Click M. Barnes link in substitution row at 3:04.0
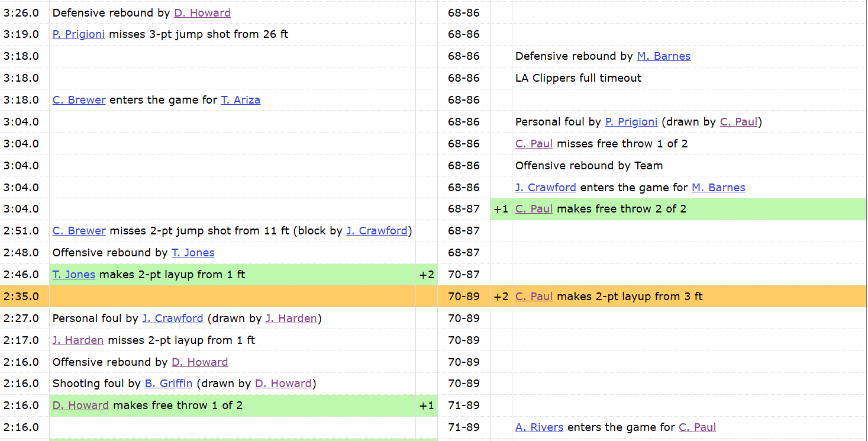 tap(718, 188)
